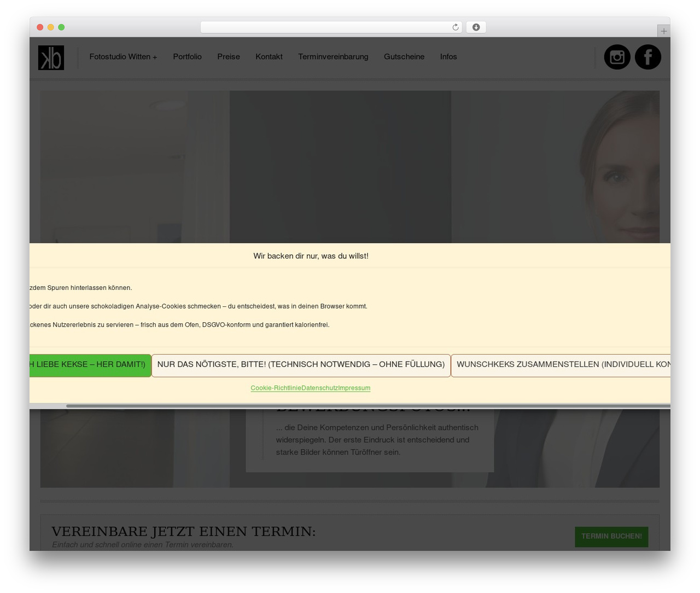Image resolution: width=700 pixels, height=593 pixels.
Task: Click the Vereinbare jetzt einen Termin heading
Action: [183, 531]
